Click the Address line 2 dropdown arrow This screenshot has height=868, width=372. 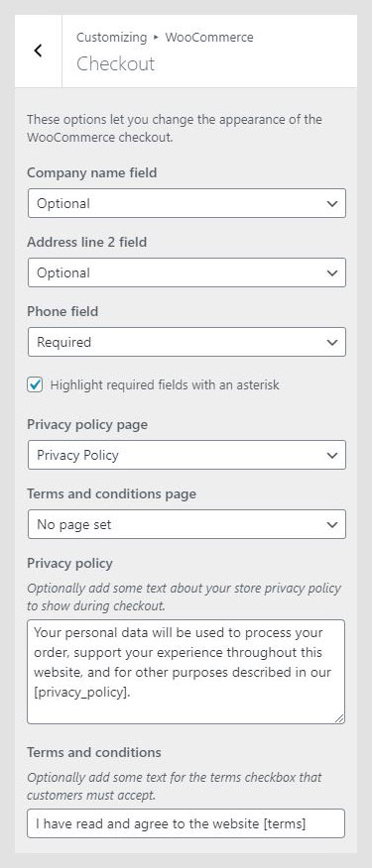[x=332, y=272]
